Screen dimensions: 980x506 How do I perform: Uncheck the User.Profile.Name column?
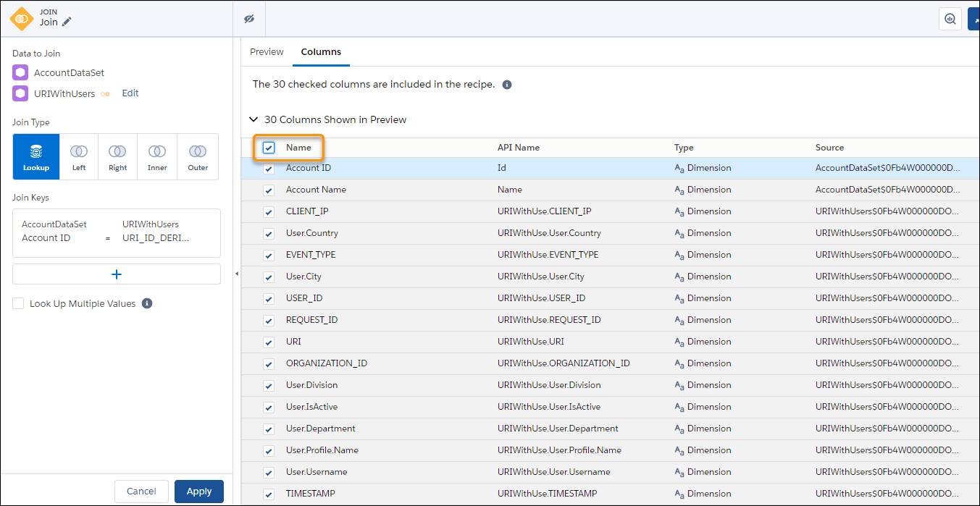point(269,451)
